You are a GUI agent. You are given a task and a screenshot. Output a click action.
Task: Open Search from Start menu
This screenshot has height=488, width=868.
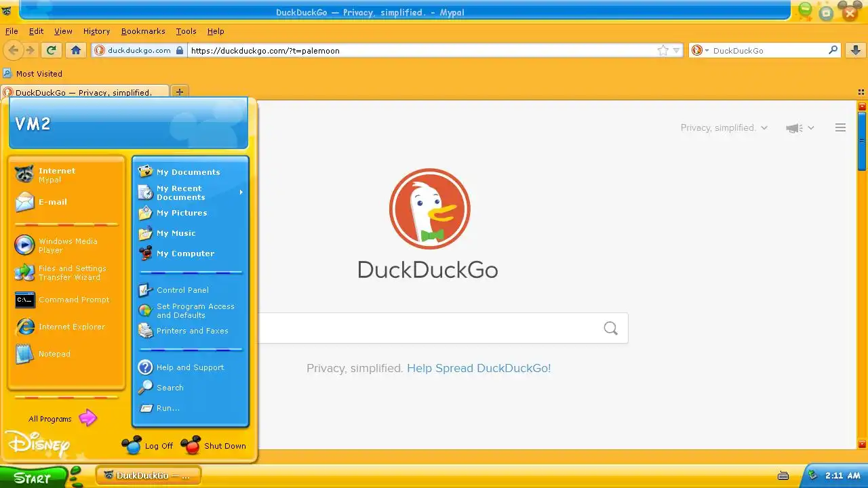click(x=190, y=388)
